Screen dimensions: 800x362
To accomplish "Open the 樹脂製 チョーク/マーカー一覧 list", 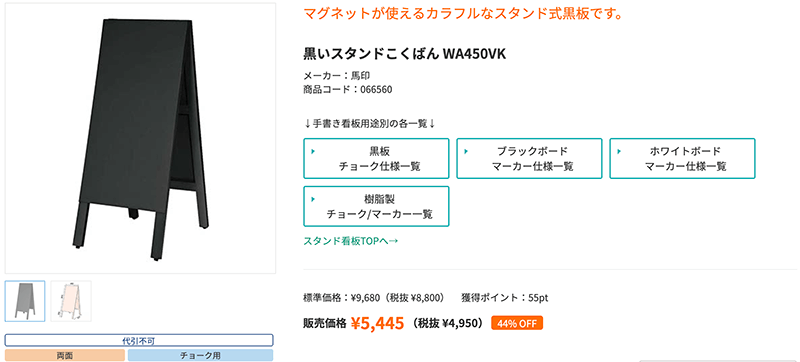I will (376, 206).
